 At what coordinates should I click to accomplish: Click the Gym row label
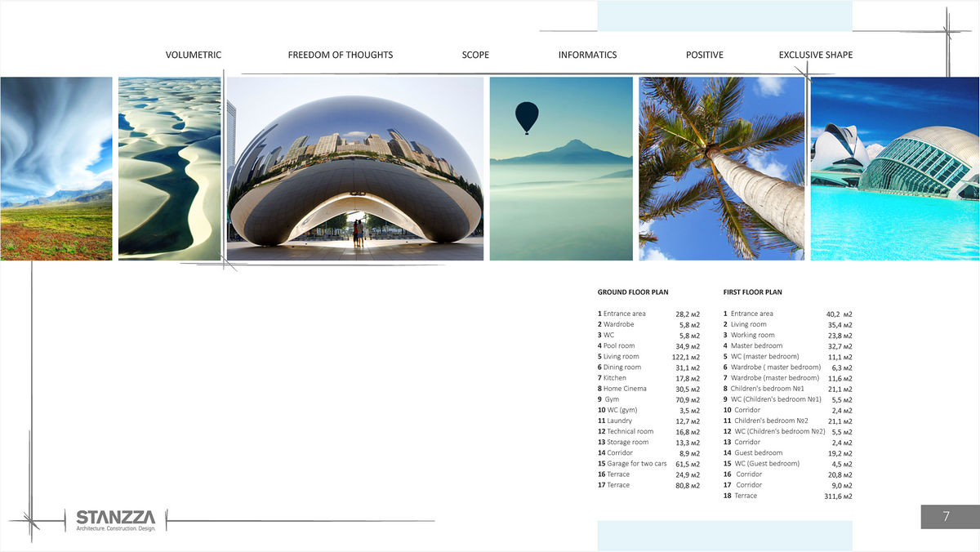pyautogui.click(x=608, y=399)
